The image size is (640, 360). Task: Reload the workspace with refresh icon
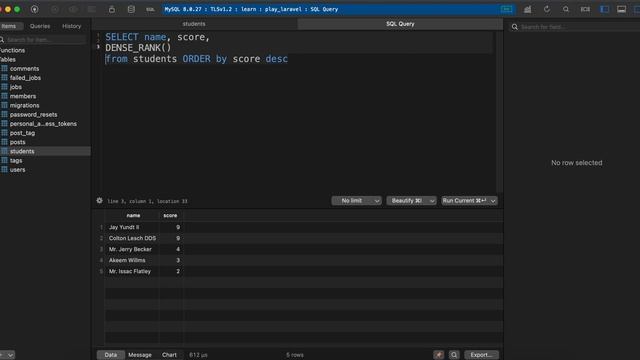[x=547, y=9]
